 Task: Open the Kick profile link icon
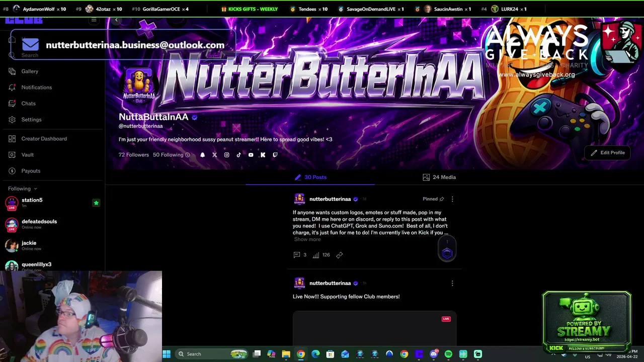click(263, 155)
